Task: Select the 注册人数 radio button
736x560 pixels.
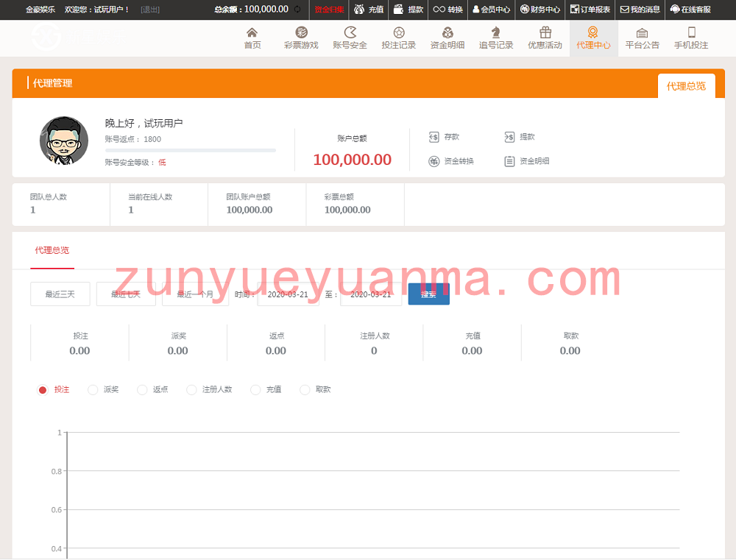Action: pos(191,389)
